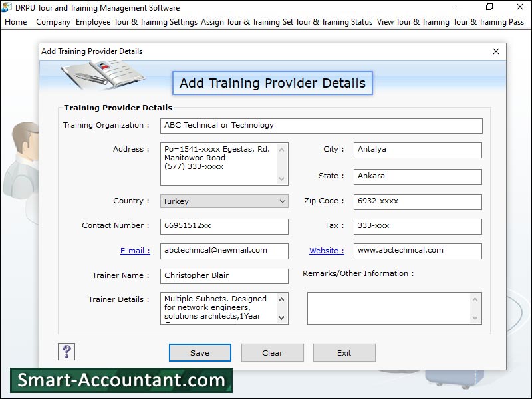
Task: Close the Add Training Provider Details dialog
Action: 495,51
